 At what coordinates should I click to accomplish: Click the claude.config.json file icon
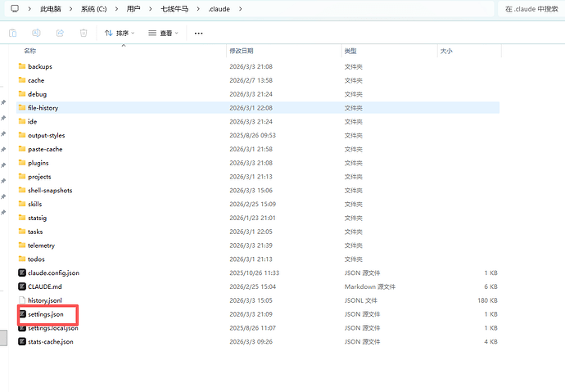click(22, 273)
